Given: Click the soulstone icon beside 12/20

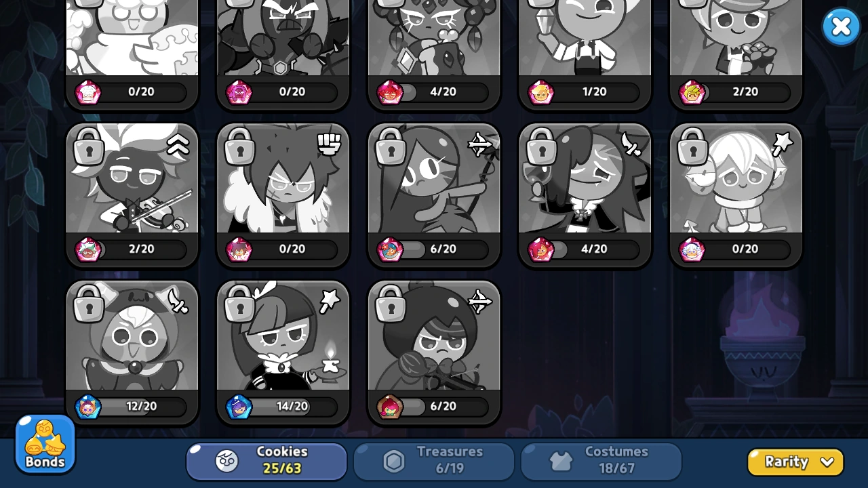Looking at the screenshot, I should click(88, 407).
